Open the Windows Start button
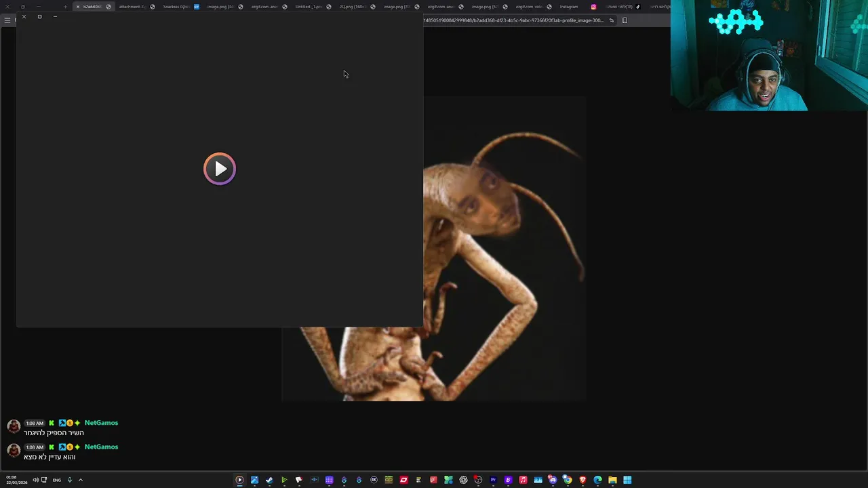 pyautogui.click(x=627, y=480)
